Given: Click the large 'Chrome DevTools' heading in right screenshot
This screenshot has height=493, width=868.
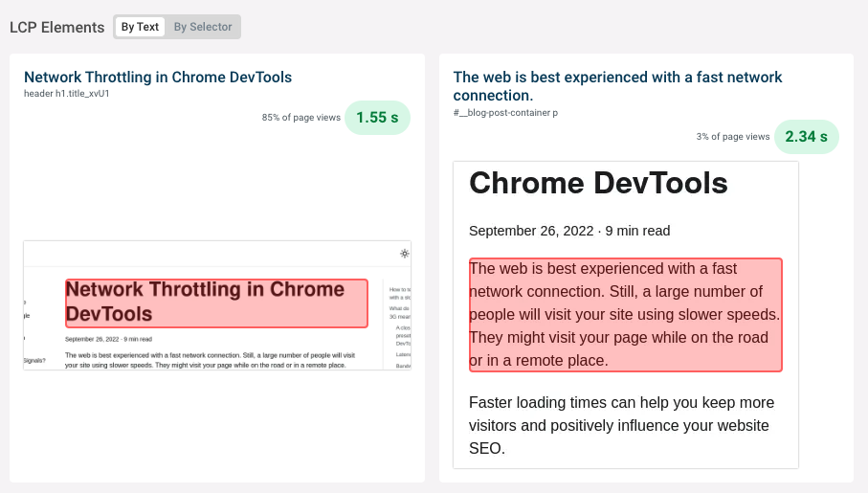Looking at the screenshot, I should (x=598, y=183).
